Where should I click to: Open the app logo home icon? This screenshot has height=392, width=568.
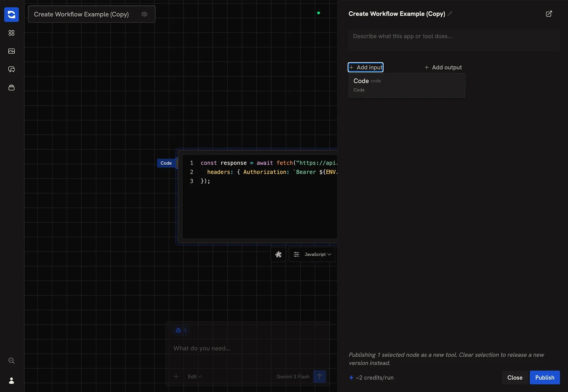point(11,14)
